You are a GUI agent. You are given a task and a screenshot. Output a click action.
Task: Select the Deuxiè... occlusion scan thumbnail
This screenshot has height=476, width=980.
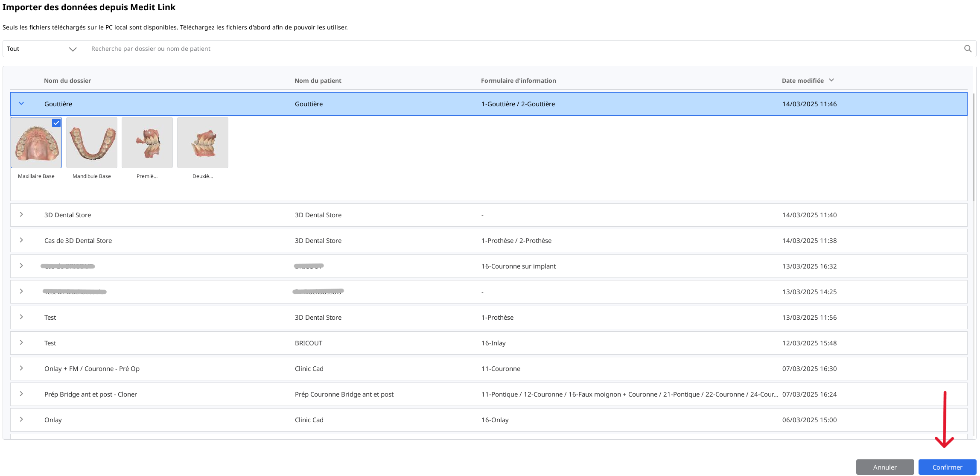click(203, 143)
